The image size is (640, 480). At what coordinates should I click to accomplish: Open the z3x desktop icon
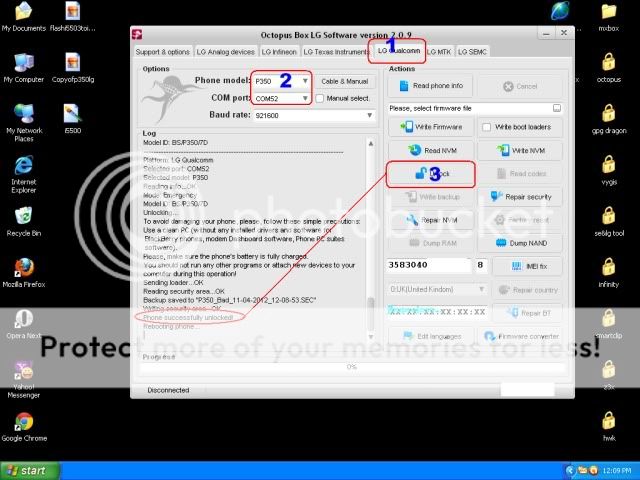pyautogui.click(x=609, y=376)
